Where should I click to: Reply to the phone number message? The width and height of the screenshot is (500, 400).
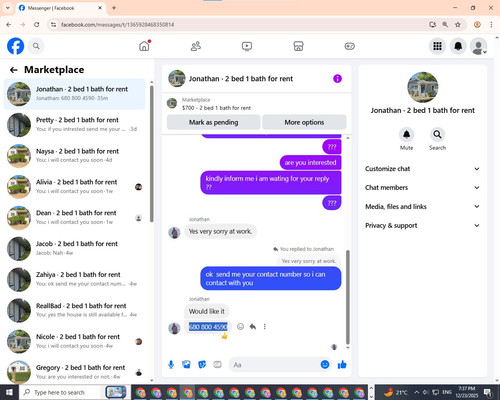253,326
